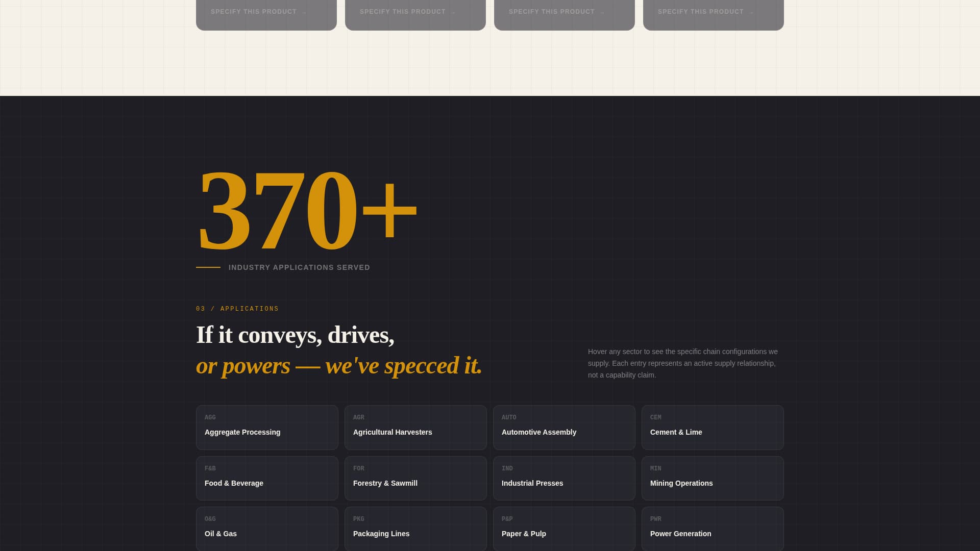The height and width of the screenshot is (551, 980).
Task: Click the arrow on the leftmost Specify This Product link
Action: (304, 13)
